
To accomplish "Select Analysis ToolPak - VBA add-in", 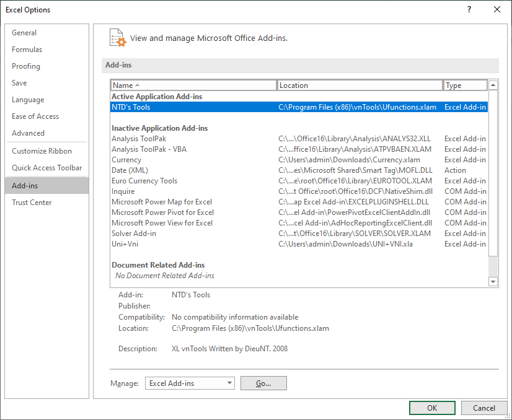I will point(149,149).
